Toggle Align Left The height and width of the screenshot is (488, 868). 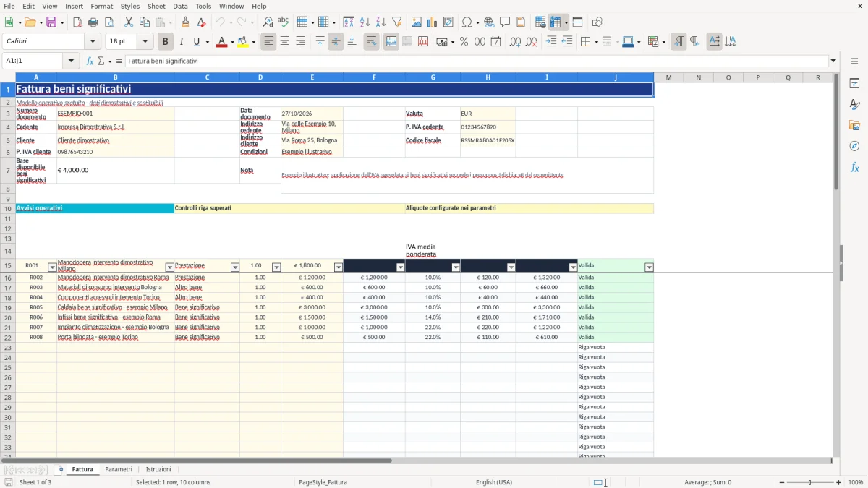coord(268,42)
